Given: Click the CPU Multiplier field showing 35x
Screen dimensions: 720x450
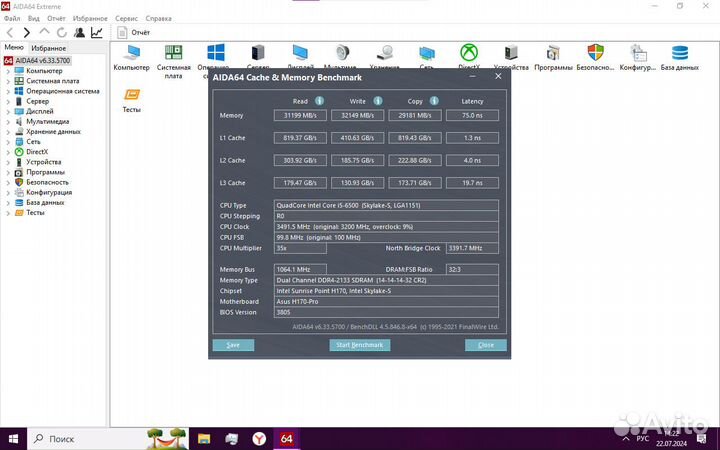Looking at the screenshot, I should (300, 248).
